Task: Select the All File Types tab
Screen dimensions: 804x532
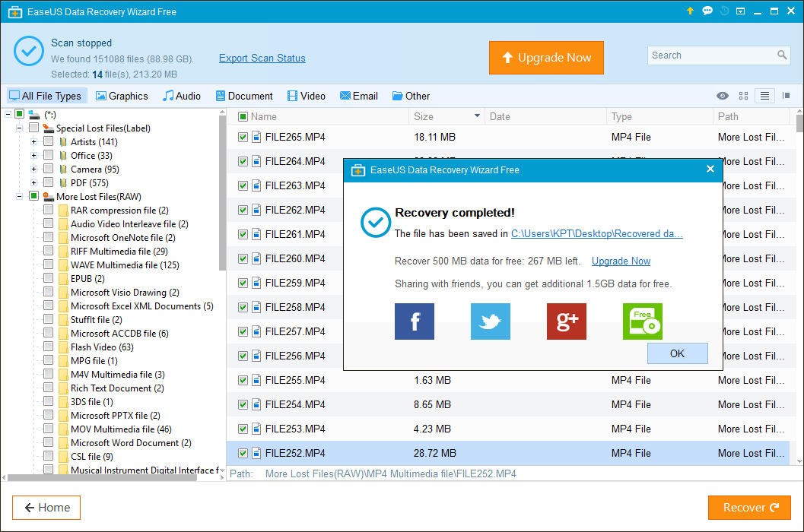Action: [46, 96]
